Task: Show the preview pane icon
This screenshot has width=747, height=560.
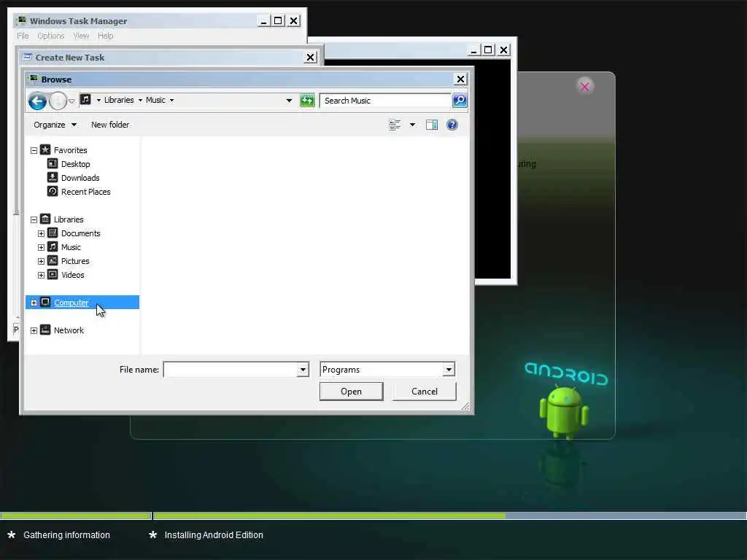Action: (432, 125)
